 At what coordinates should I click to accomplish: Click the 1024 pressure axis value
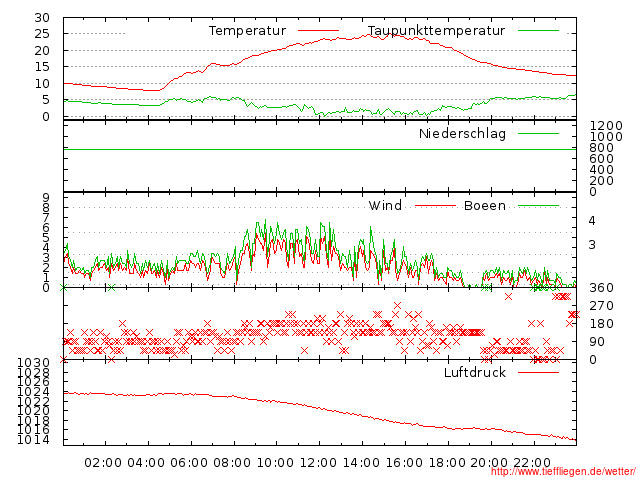pos(33,392)
